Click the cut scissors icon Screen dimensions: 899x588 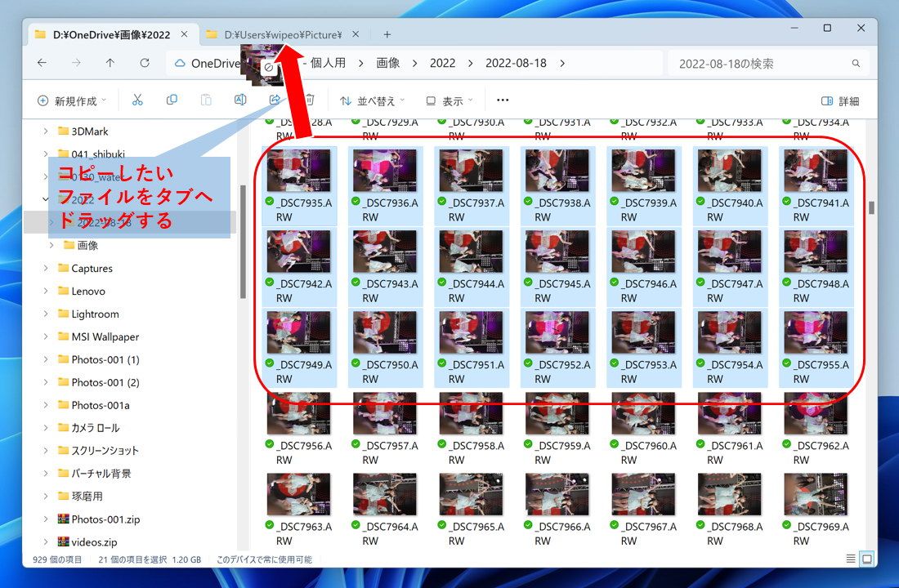tap(137, 100)
